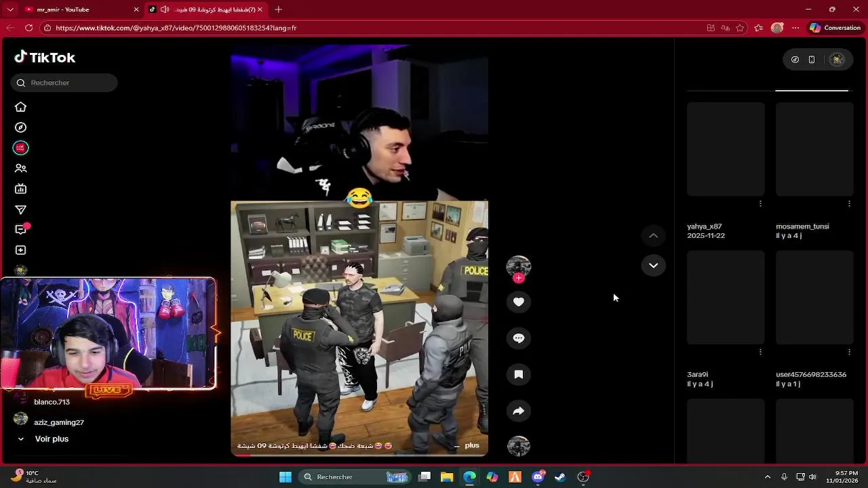Click the Upload plus icon in sidebar
Image resolution: width=868 pixels, height=488 pixels.
[x=20, y=250]
